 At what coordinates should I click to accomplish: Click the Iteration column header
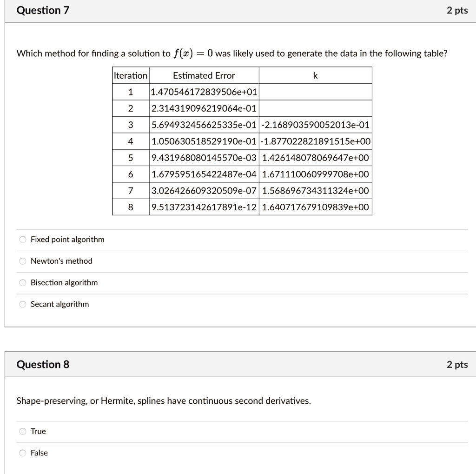click(130, 75)
